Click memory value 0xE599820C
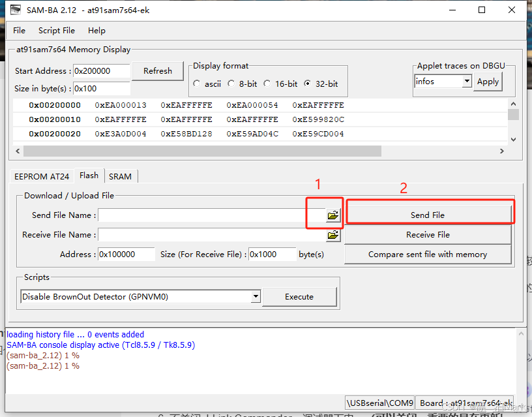The image size is (532, 417). [318, 119]
